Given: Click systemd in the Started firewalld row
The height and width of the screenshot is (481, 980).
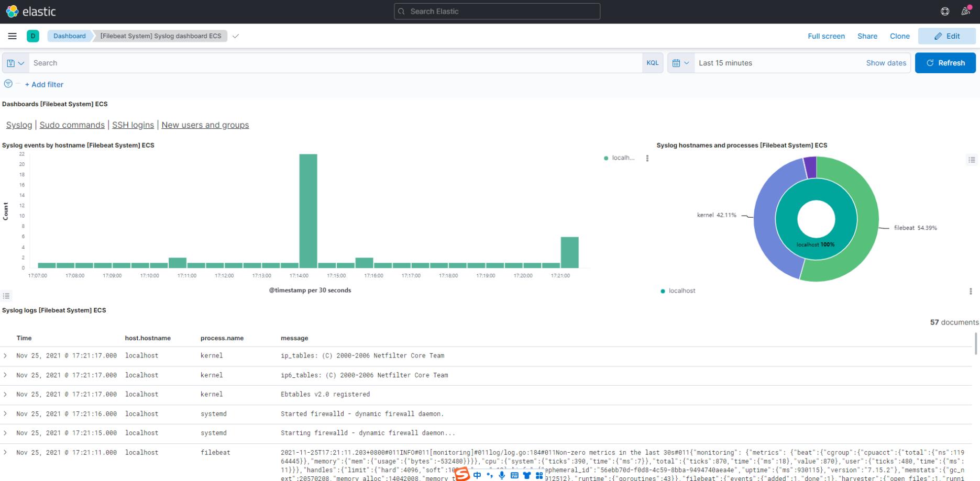Looking at the screenshot, I should click(214, 414).
